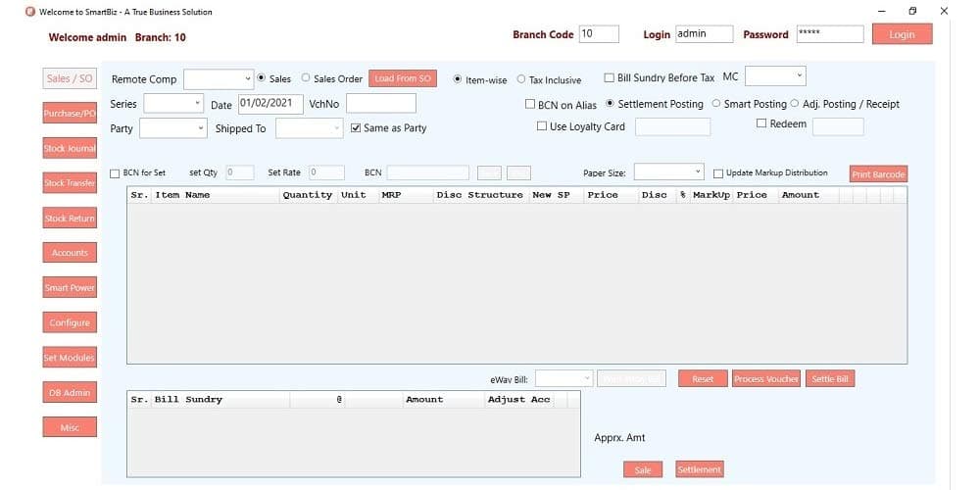Screen dimensions: 980x490
Task: Enable Update Markup Distribution checkbox
Action: pos(718,173)
